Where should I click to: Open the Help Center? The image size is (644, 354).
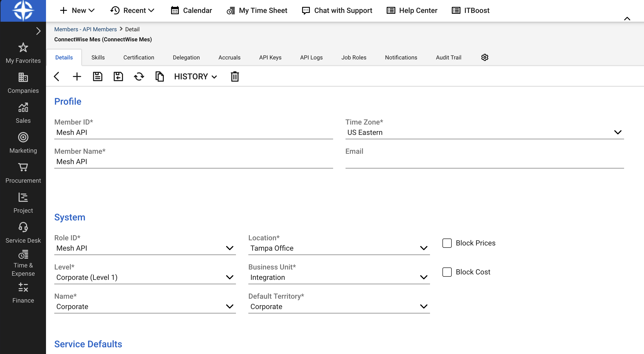[x=412, y=11]
